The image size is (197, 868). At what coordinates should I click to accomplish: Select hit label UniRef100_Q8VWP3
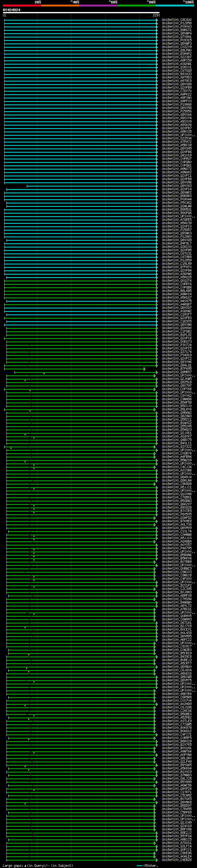(176, 43)
